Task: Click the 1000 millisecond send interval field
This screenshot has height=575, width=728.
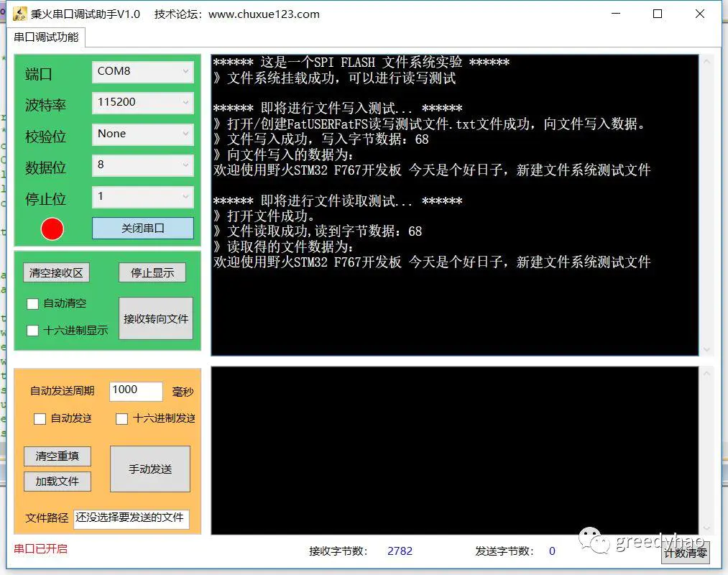Action: (136, 391)
